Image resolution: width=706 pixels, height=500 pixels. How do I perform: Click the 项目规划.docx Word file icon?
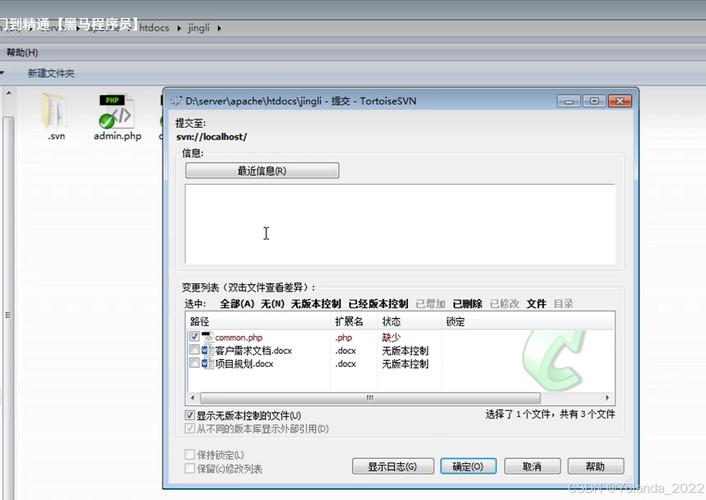207,363
